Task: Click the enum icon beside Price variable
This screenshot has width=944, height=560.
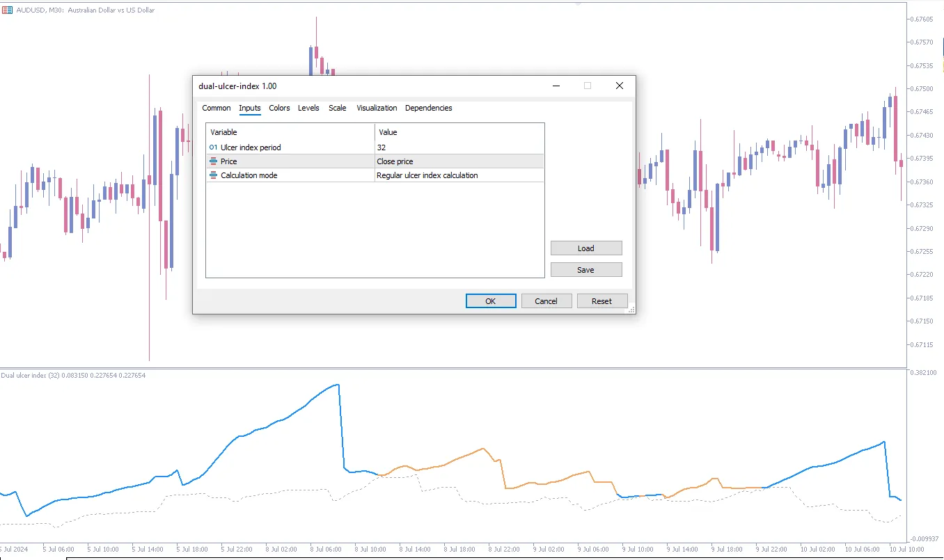Action: 213,161
